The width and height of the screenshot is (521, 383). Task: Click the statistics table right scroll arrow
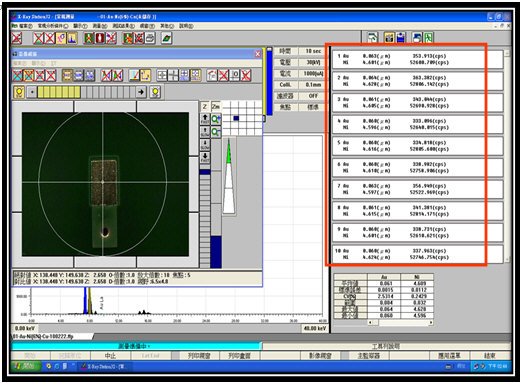coord(431,322)
